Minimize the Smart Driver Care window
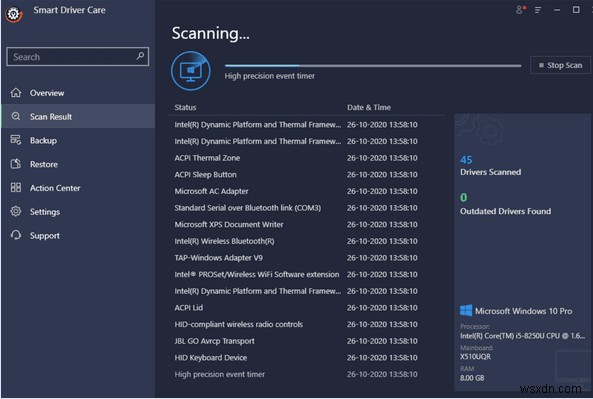The image size is (593, 399). coord(557,10)
